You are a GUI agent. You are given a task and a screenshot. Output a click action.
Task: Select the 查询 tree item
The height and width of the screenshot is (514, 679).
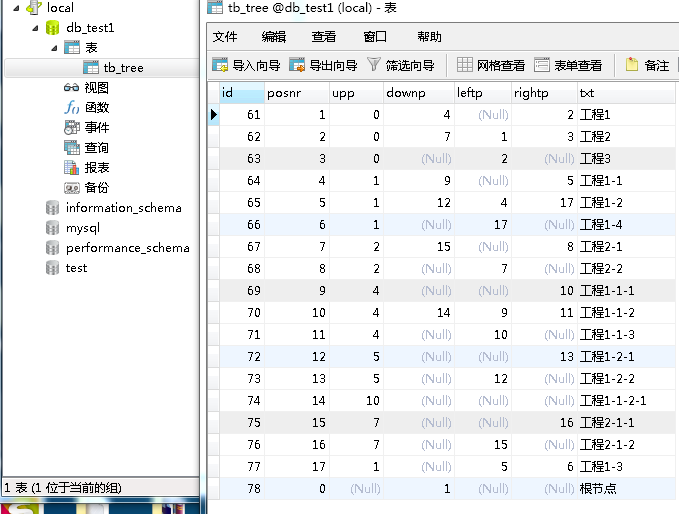pyautogui.click(x=87, y=148)
